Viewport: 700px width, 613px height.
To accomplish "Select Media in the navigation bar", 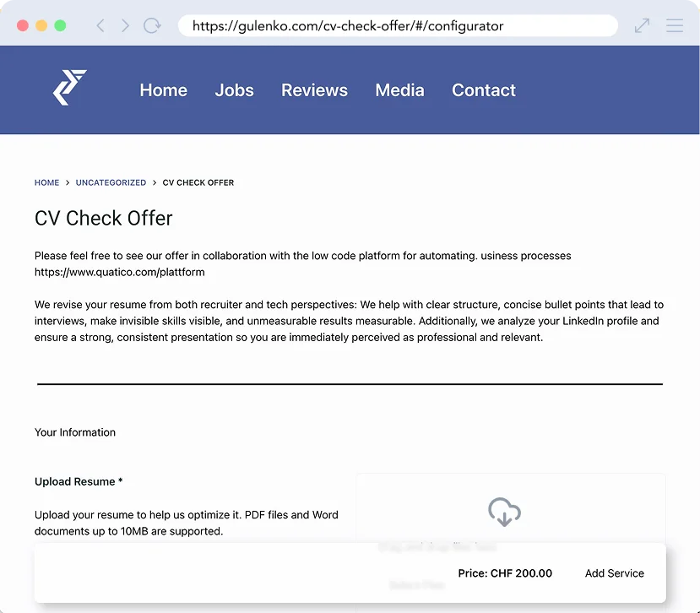I will tap(399, 90).
